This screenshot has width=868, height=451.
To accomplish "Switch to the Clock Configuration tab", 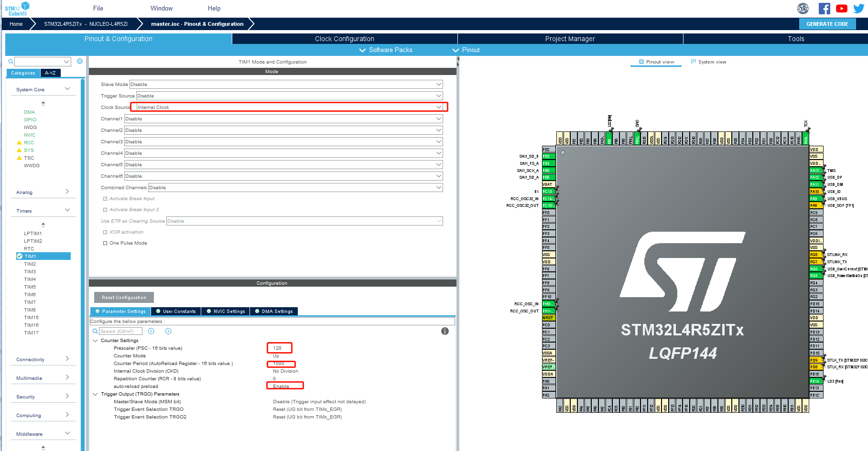I will 344,39.
